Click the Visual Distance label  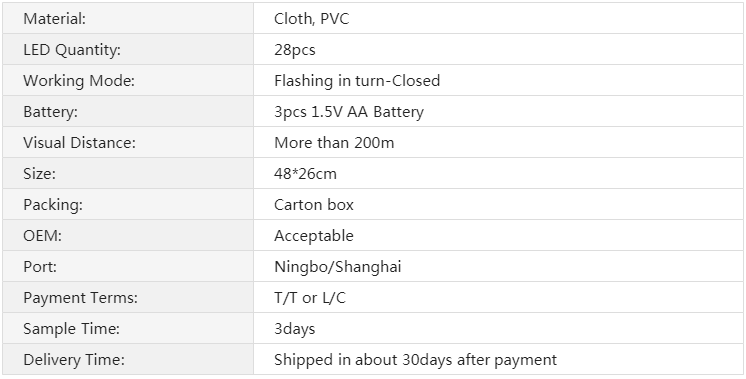(x=79, y=142)
